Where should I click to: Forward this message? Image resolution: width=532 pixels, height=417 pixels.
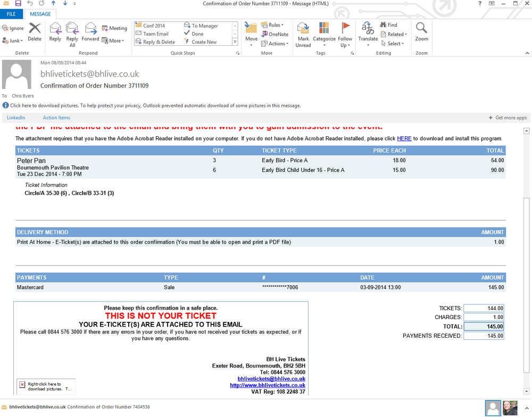point(90,32)
